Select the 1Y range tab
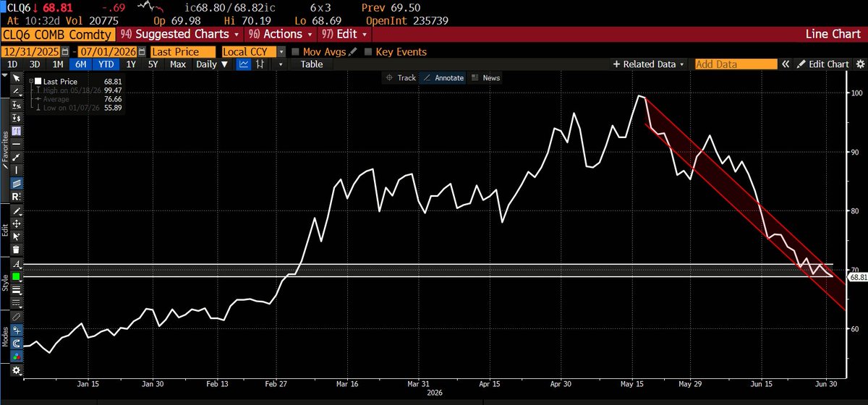The width and height of the screenshot is (868, 405). click(x=131, y=64)
